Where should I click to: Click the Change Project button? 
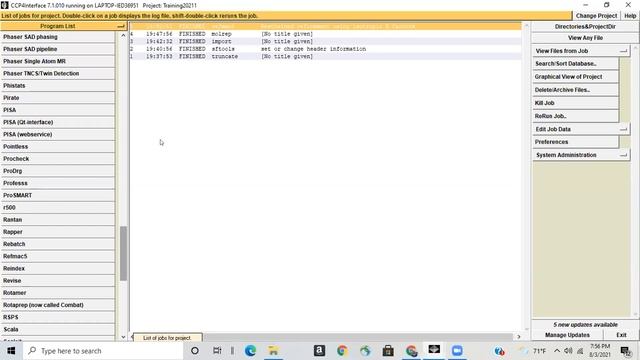(596, 16)
